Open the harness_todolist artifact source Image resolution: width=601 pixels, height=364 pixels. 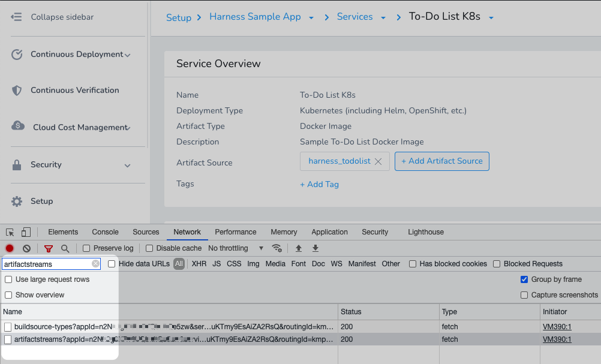click(x=339, y=161)
